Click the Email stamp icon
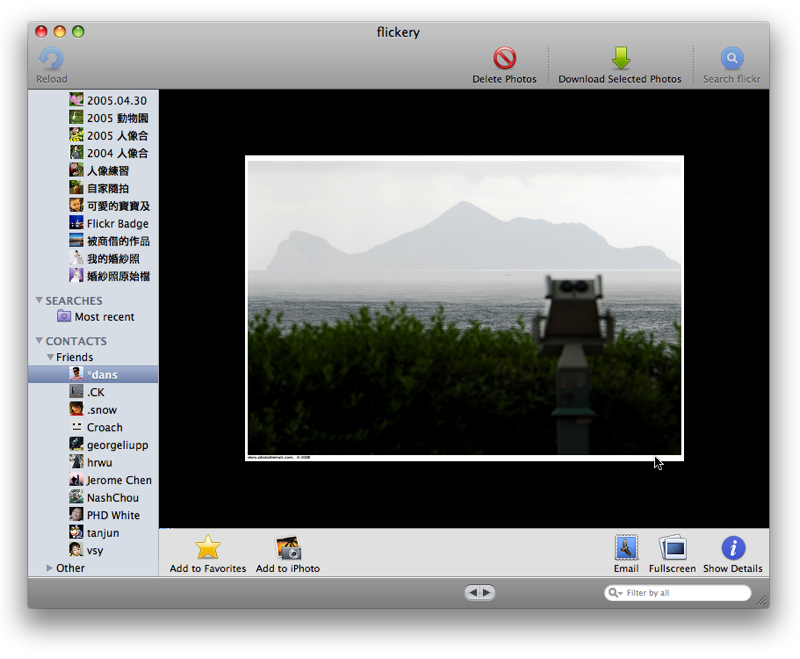The width and height of the screenshot is (800, 659). 626,548
